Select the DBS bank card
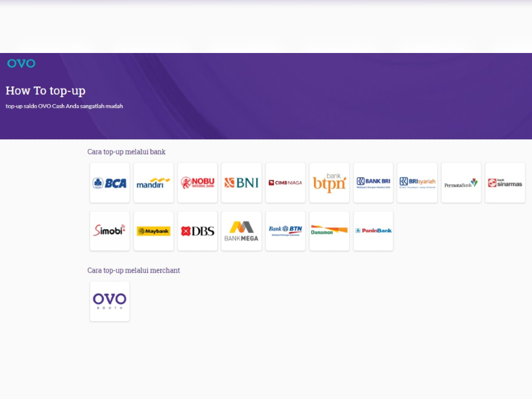This screenshot has width=532, height=399. 197,231
